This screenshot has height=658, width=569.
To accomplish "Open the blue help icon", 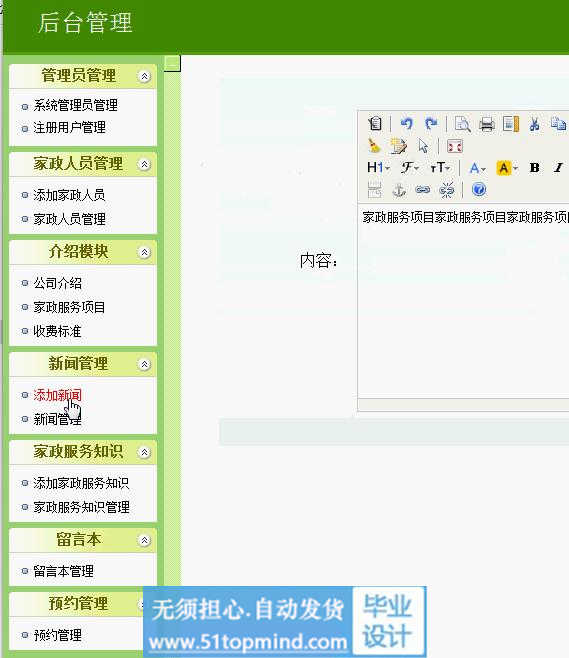I will coord(478,190).
